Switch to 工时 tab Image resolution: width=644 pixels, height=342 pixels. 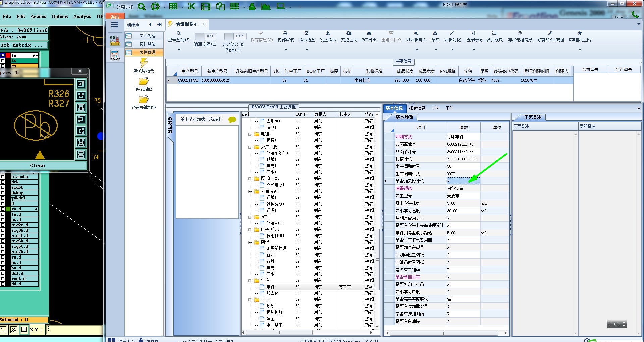click(449, 108)
